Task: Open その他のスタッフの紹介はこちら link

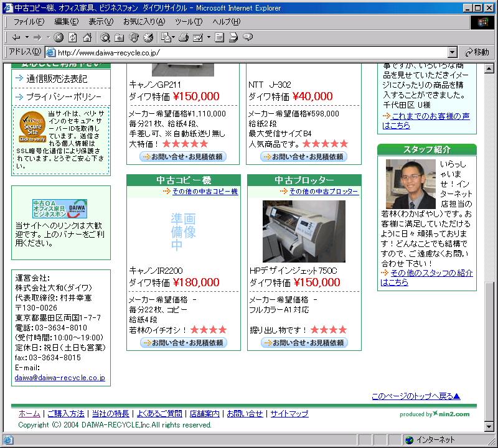Action: [426, 278]
